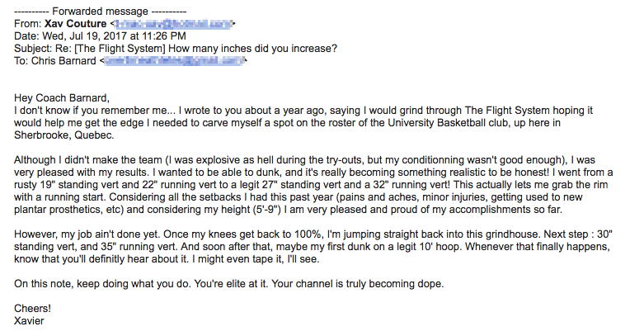This screenshot has width=644, height=336.
Task: Click the words The Flight System in paragraph one
Action: [x=507, y=111]
